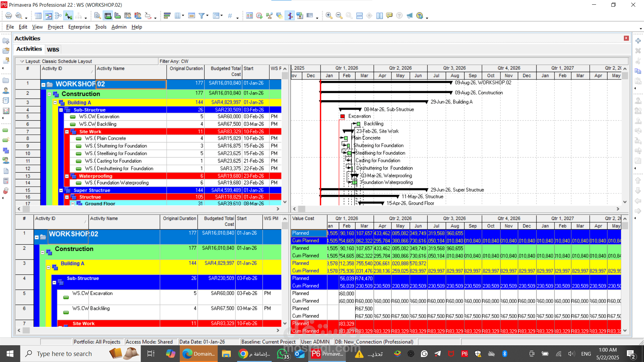Image resolution: width=644 pixels, height=362 pixels.
Task: Show the Activity Usage Profile panel
Action: coord(117,16)
